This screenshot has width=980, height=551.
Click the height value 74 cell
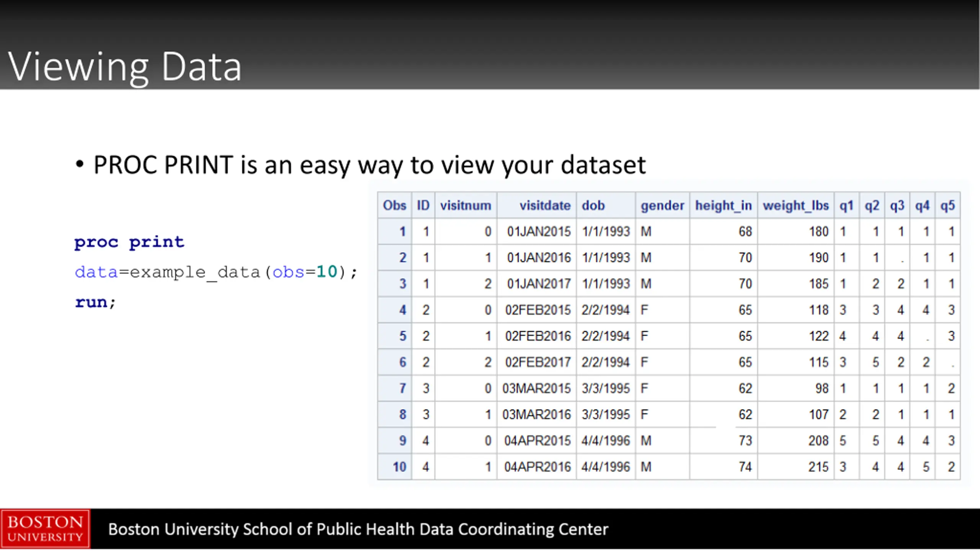745,467
